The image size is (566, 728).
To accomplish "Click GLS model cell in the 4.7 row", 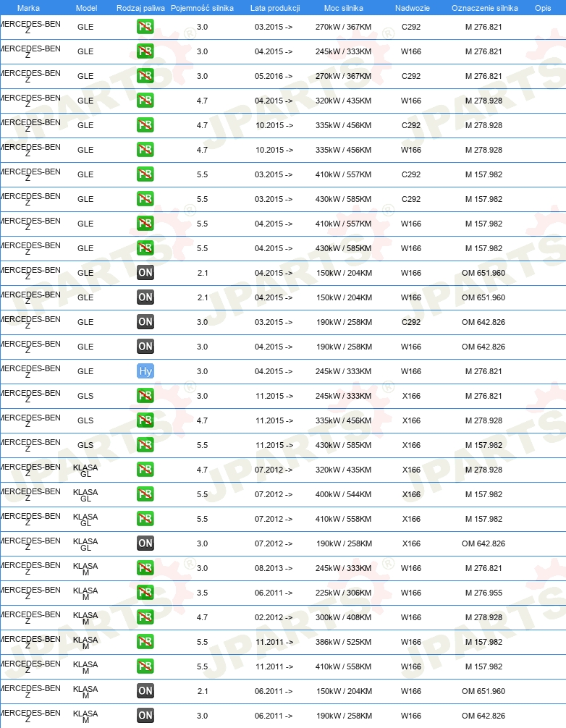I will pos(85,420).
